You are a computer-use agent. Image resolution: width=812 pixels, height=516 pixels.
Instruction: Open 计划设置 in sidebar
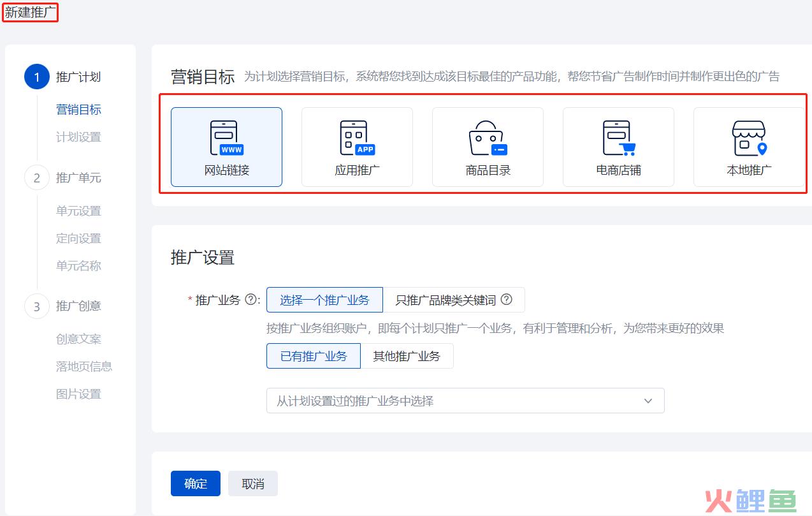(x=78, y=137)
